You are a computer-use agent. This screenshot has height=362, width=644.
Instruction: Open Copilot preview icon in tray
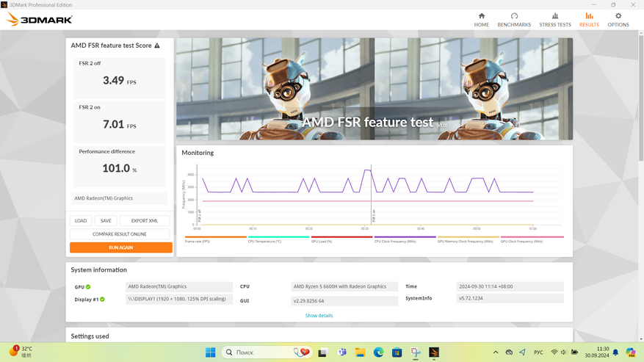(x=631, y=352)
